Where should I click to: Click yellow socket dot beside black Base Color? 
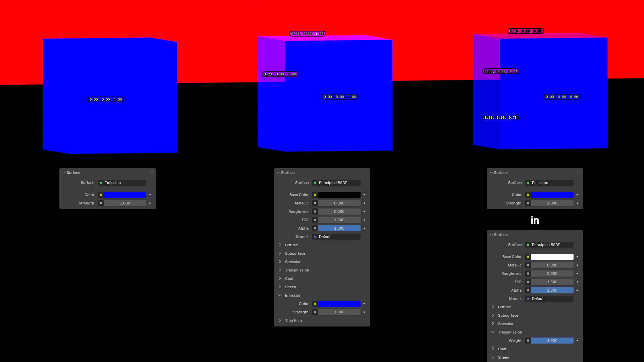[315, 195]
